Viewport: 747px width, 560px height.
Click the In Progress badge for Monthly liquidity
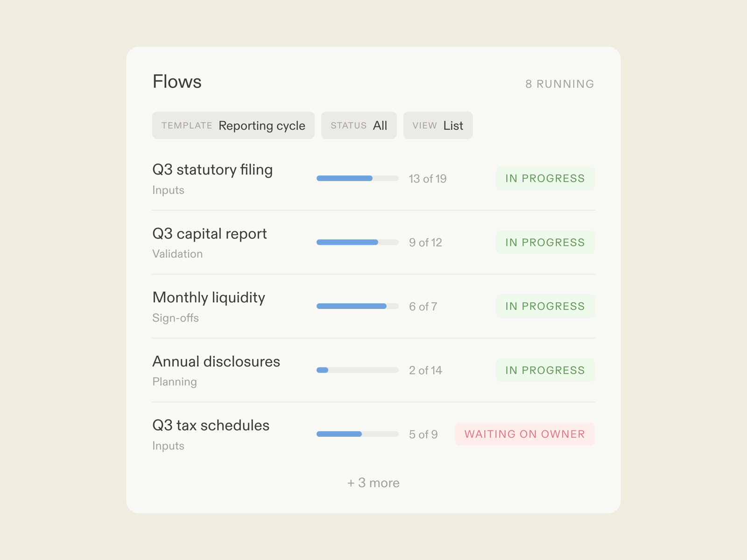click(x=545, y=306)
